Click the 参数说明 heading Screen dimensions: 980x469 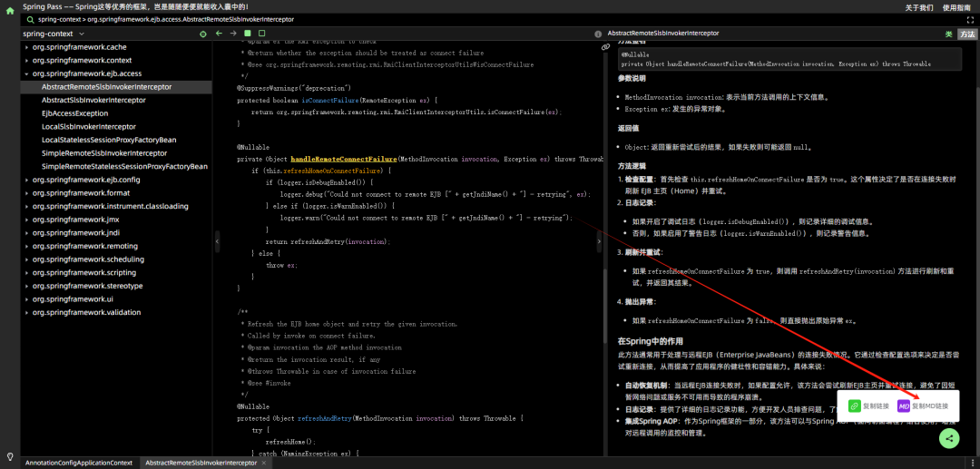[x=632, y=79]
